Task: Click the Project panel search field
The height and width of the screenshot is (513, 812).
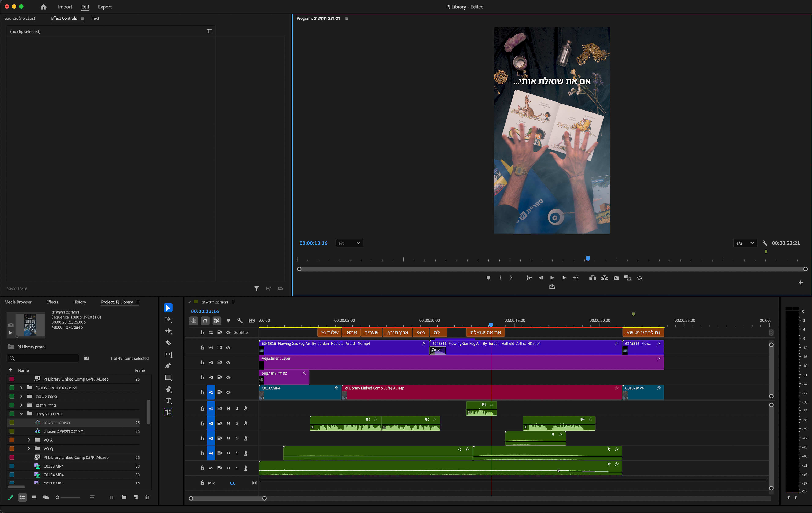Action: point(43,358)
